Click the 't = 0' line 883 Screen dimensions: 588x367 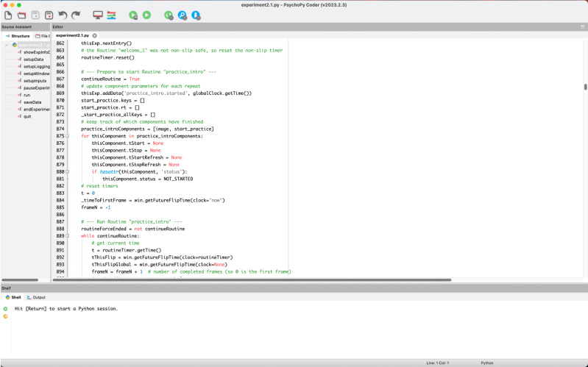(x=88, y=193)
